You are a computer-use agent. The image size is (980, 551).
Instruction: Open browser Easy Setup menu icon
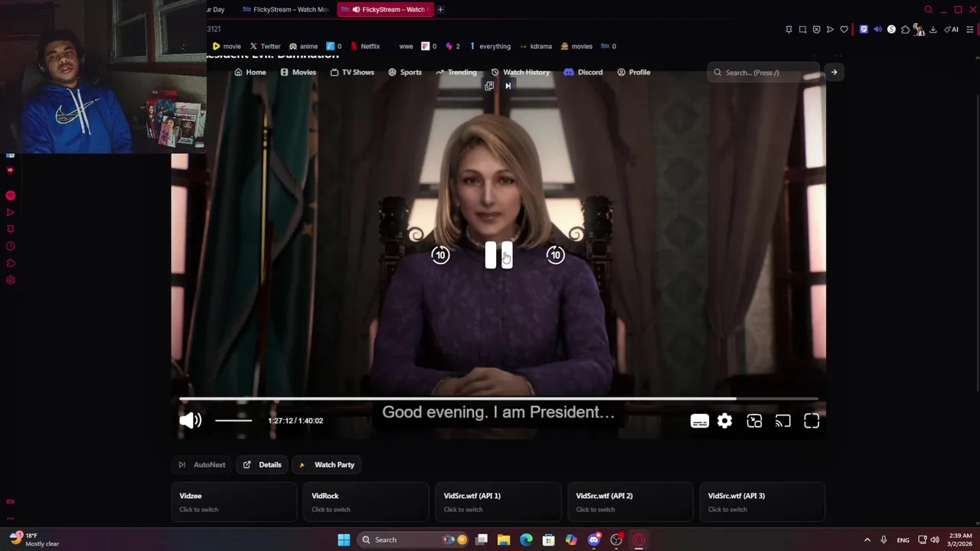click(969, 29)
